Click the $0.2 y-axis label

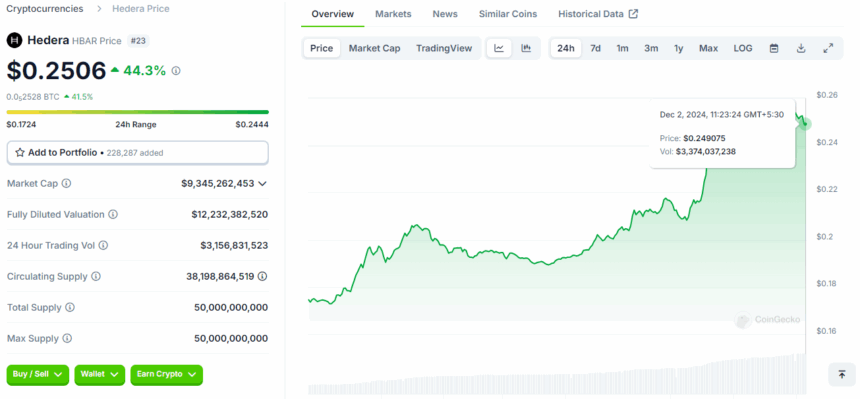click(824, 237)
